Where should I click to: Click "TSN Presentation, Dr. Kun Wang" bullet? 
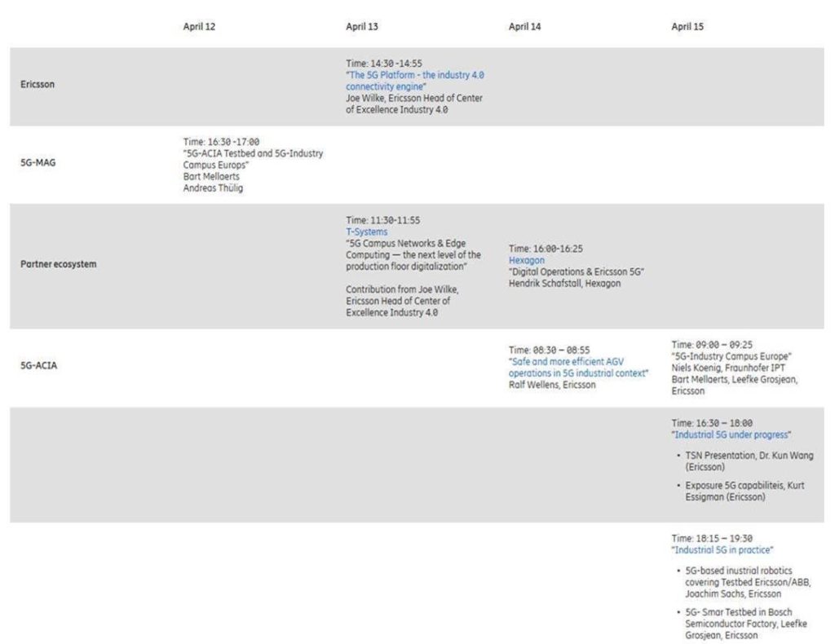[x=749, y=461]
